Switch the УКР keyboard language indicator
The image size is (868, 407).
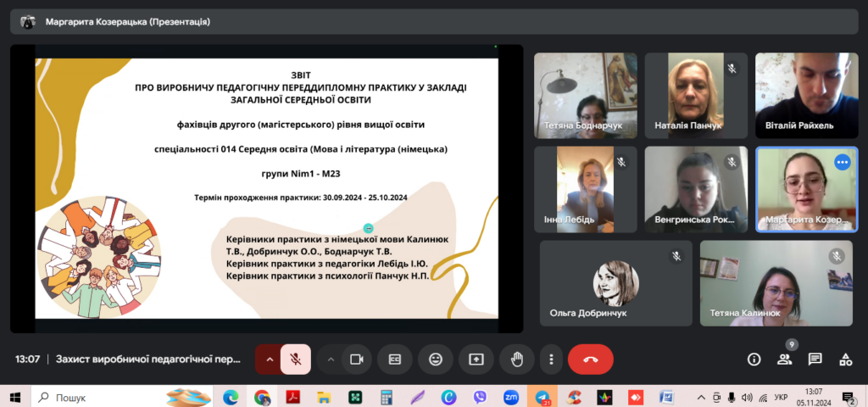tap(782, 396)
